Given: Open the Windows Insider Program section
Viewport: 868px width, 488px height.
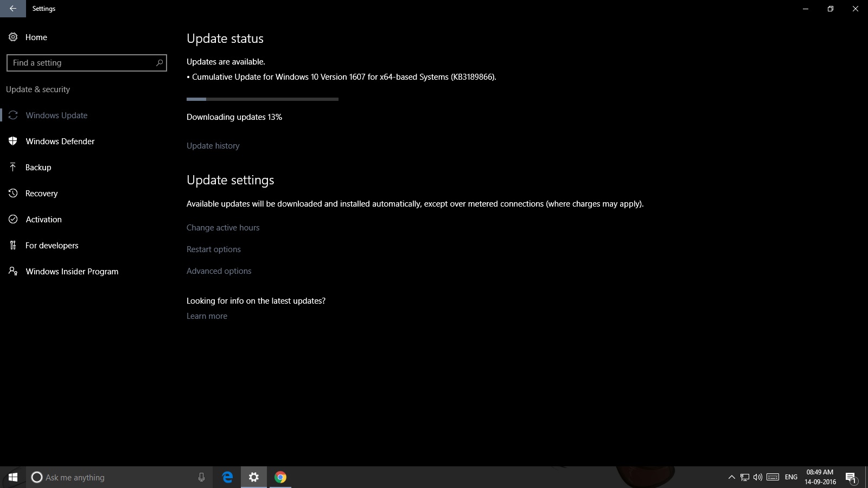Looking at the screenshot, I should pyautogui.click(x=72, y=271).
